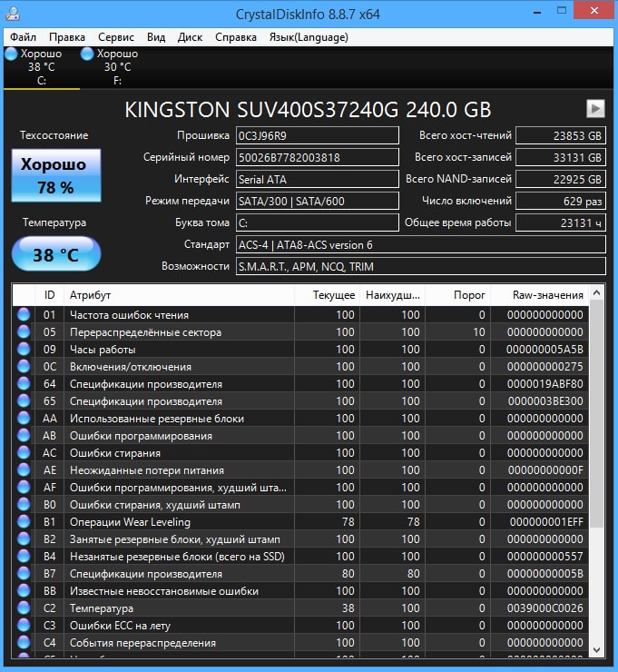Viewport: 618px width, 672px height.
Task: Open the Правка menu
Action: (67, 37)
